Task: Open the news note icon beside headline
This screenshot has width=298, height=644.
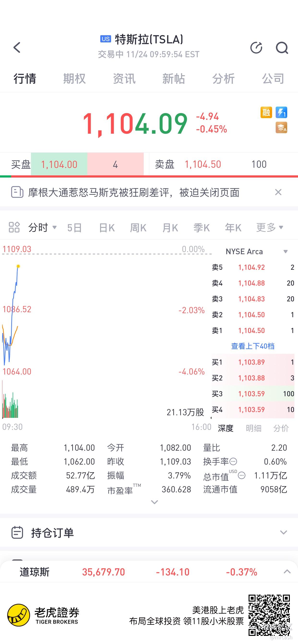Action: pos(17,192)
